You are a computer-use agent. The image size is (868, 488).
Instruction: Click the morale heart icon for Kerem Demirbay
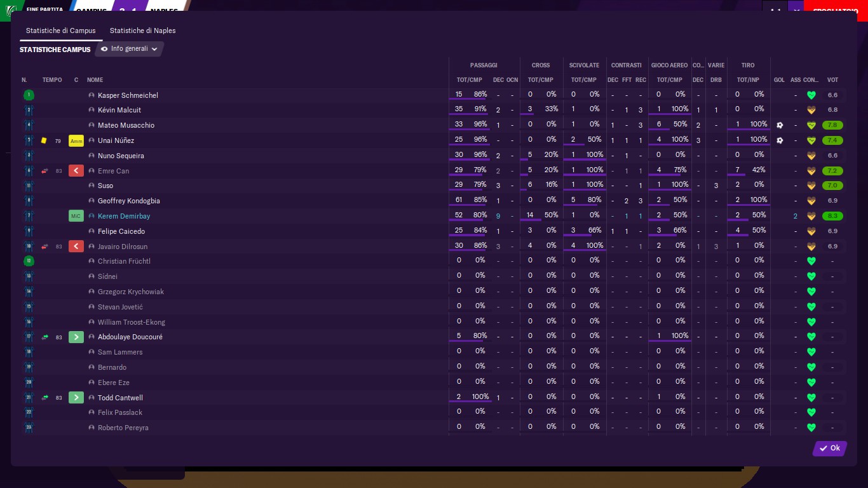[811, 216]
